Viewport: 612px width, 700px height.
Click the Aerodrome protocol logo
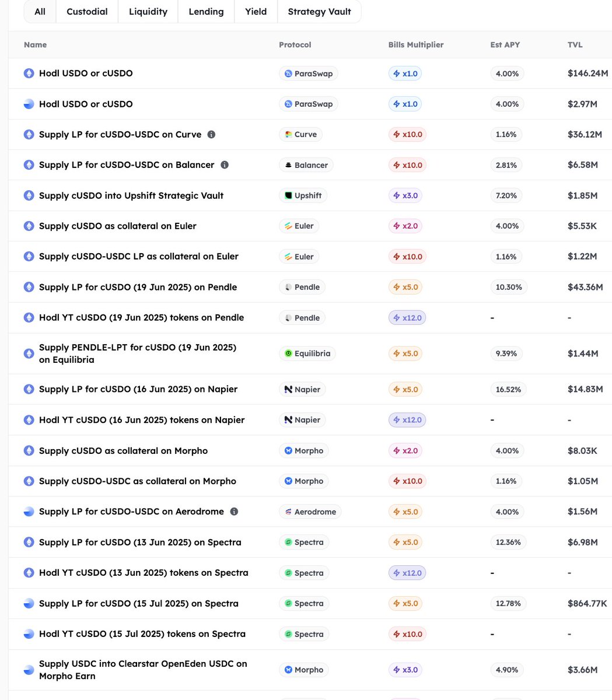coord(288,512)
